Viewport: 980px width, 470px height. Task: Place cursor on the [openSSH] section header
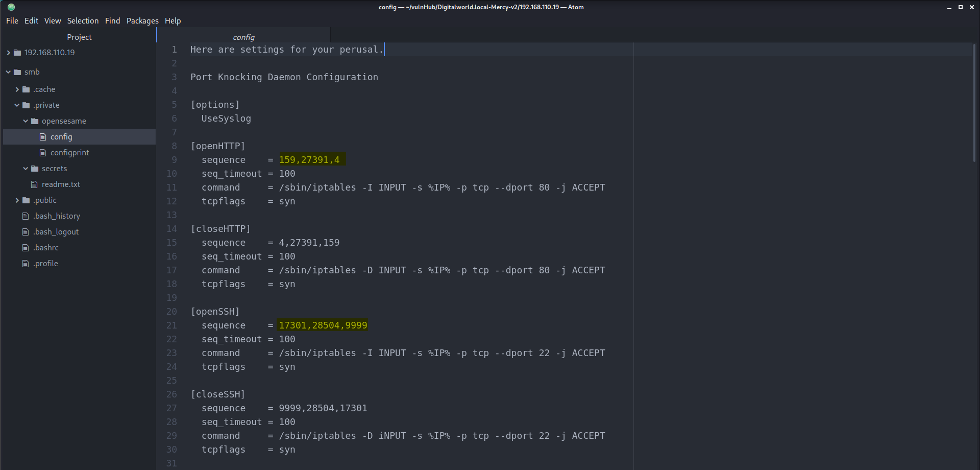coord(215,312)
